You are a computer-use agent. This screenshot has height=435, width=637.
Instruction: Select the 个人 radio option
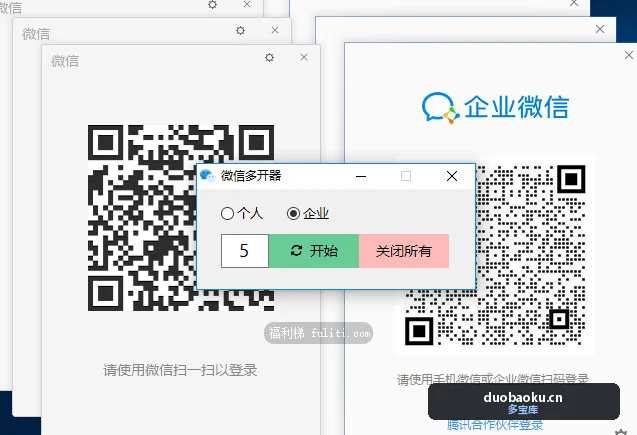point(242,213)
